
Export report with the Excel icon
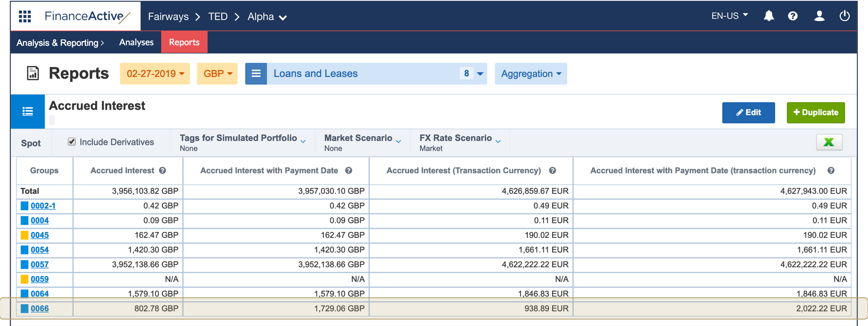pos(829,142)
